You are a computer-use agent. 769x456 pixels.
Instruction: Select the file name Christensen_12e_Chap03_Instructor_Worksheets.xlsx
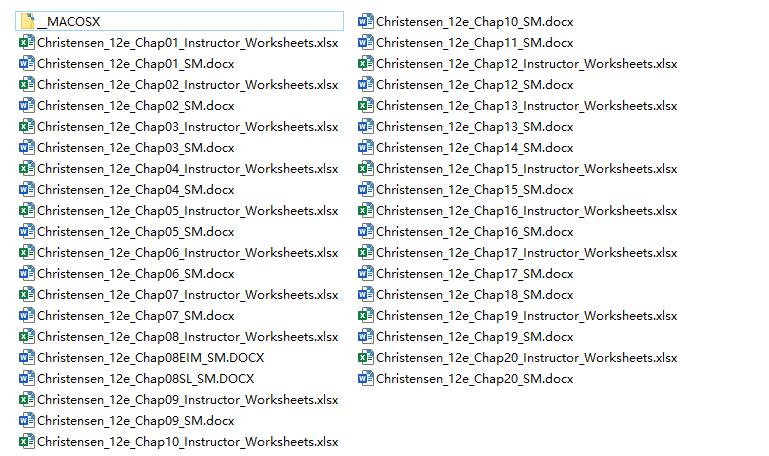(x=188, y=127)
